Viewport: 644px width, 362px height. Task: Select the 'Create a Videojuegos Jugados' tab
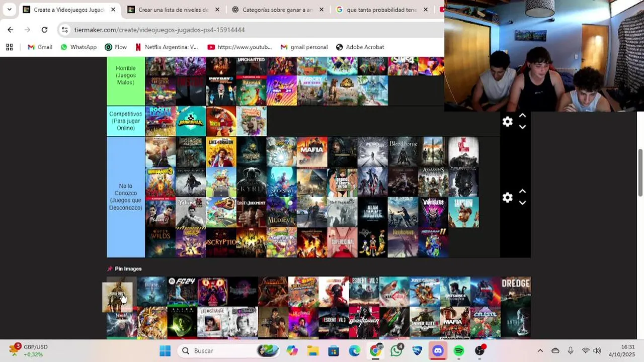click(69, 10)
